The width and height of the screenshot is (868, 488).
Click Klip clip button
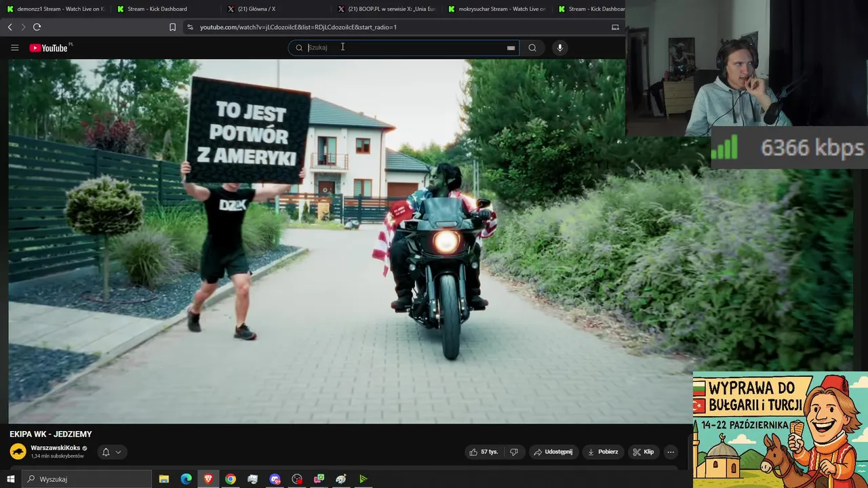644,452
